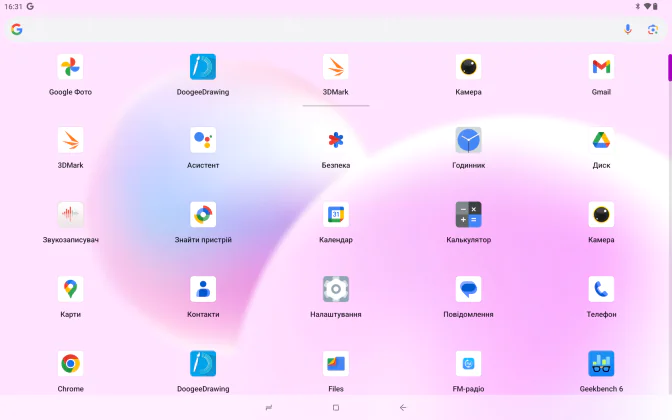Tap the G notification icon in status bar
The height and width of the screenshot is (420, 672).
coord(30,6)
